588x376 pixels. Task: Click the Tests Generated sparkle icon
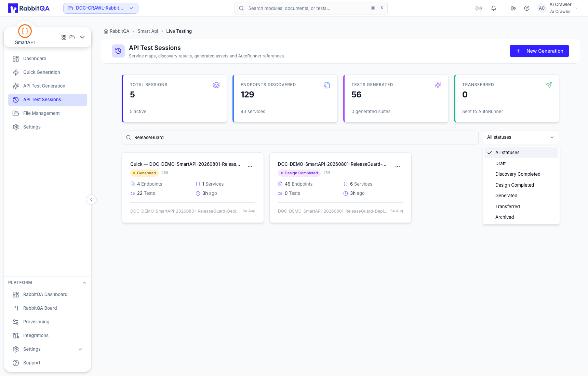click(438, 85)
